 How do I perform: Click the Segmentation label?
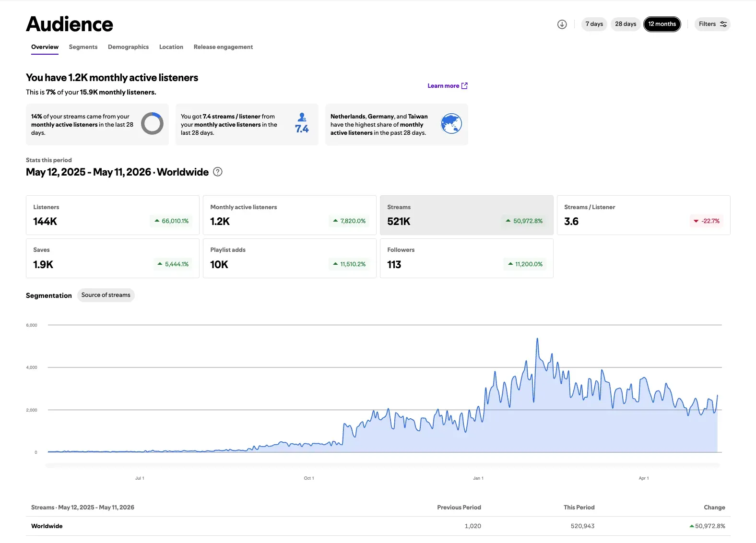(x=49, y=295)
